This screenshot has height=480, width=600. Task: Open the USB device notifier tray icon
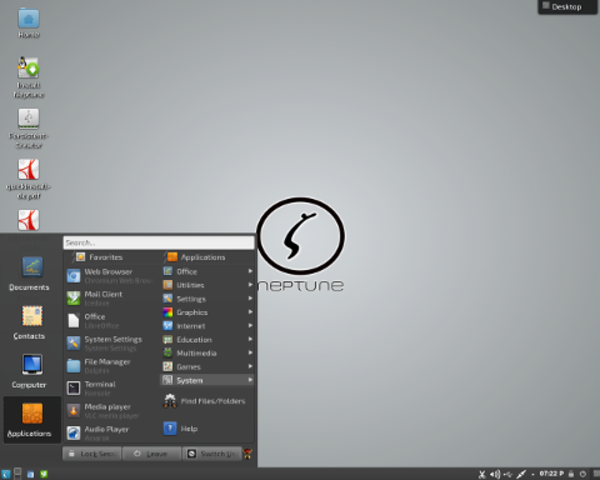(x=508, y=474)
